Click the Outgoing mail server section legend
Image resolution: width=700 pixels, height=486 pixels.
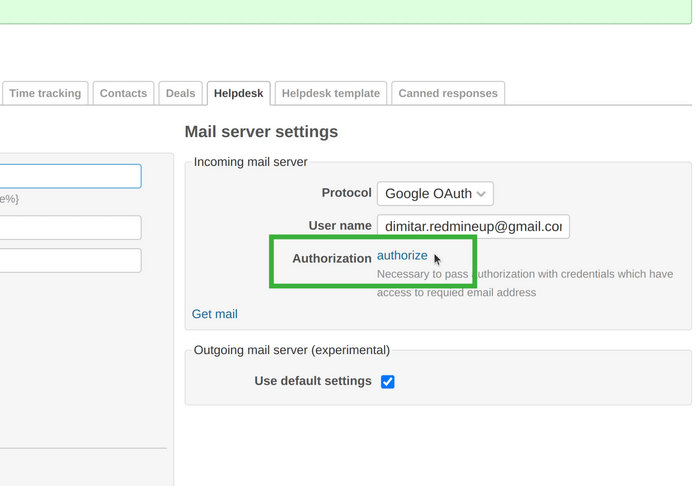point(291,350)
